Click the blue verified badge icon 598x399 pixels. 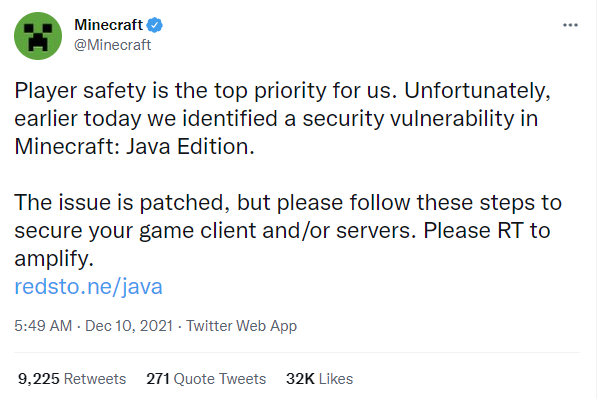pyautogui.click(x=155, y=25)
